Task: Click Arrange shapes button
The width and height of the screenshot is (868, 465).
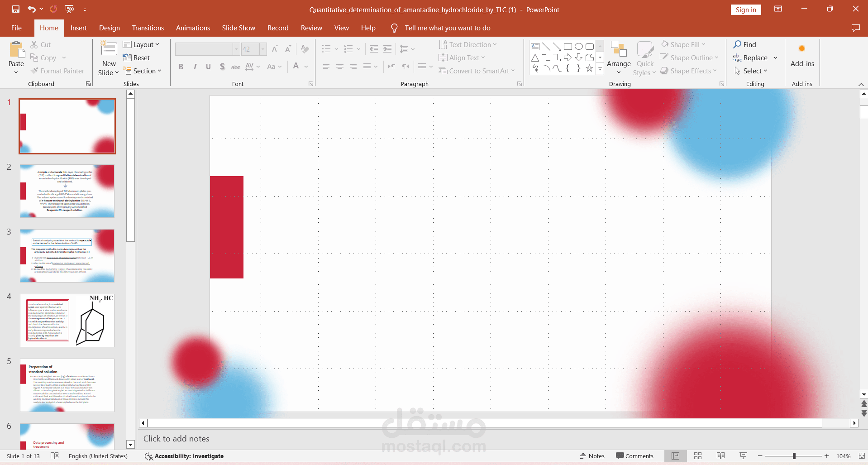Action: [x=619, y=57]
